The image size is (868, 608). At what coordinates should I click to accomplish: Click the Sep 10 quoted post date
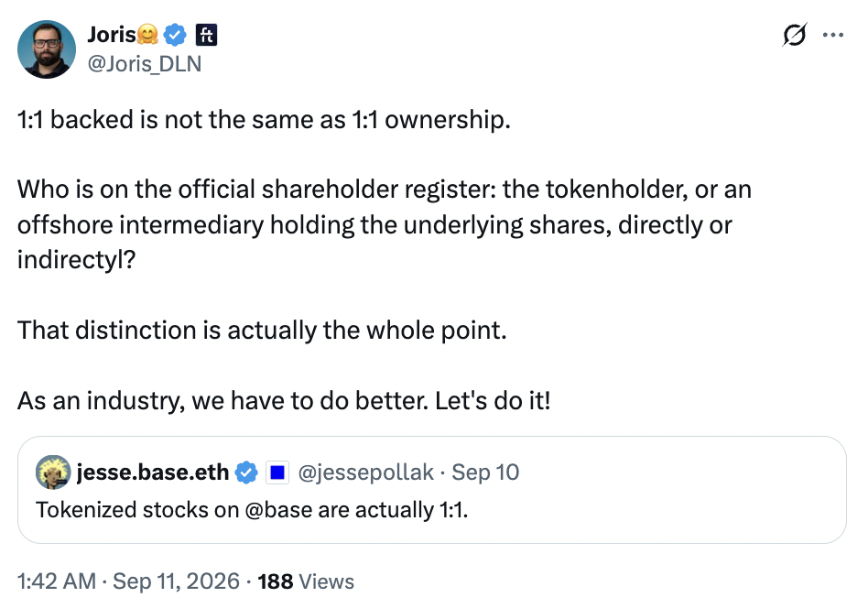pyautogui.click(x=485, y=472)
